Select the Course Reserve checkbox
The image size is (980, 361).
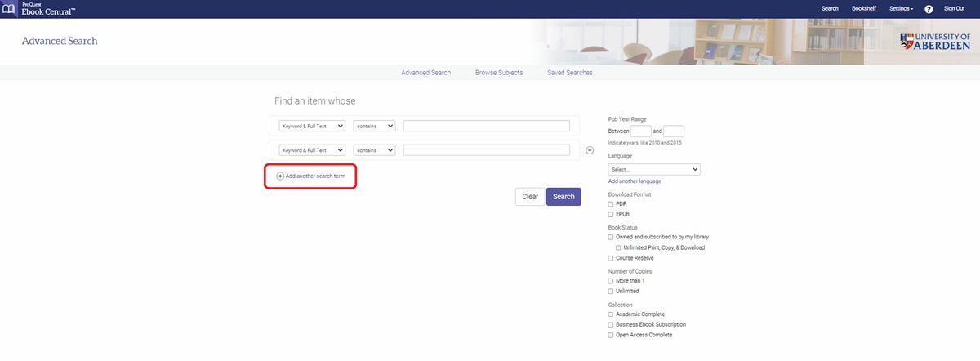pos(611,258)
